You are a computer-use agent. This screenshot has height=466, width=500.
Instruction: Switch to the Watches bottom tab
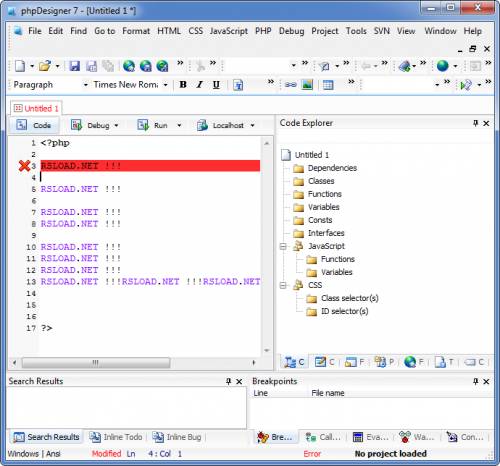417,437
